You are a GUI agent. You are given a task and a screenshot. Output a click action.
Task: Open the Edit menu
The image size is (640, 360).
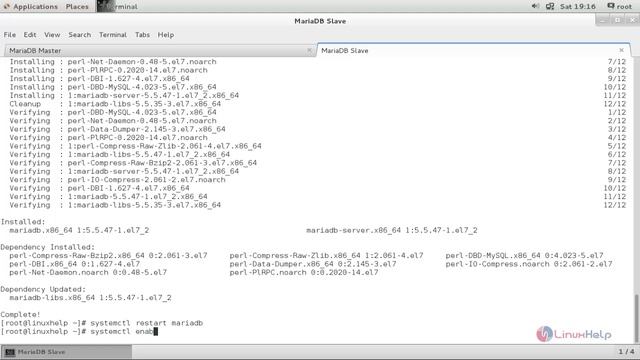click(x=30, y=35)
